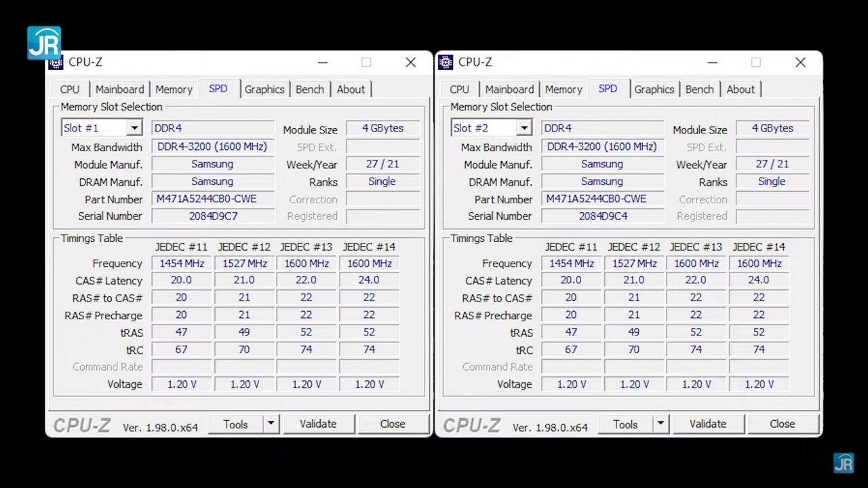Click Module Manuf. Samsung field in right window

(603, 164)
